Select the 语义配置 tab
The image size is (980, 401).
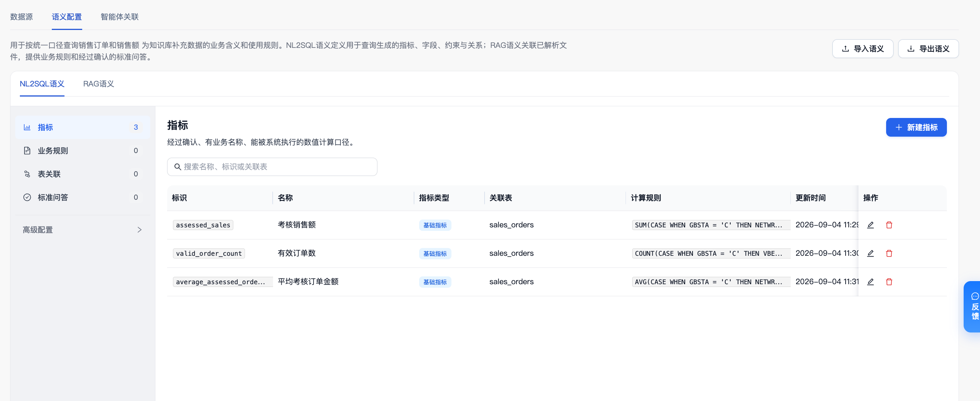coord(67,17)
